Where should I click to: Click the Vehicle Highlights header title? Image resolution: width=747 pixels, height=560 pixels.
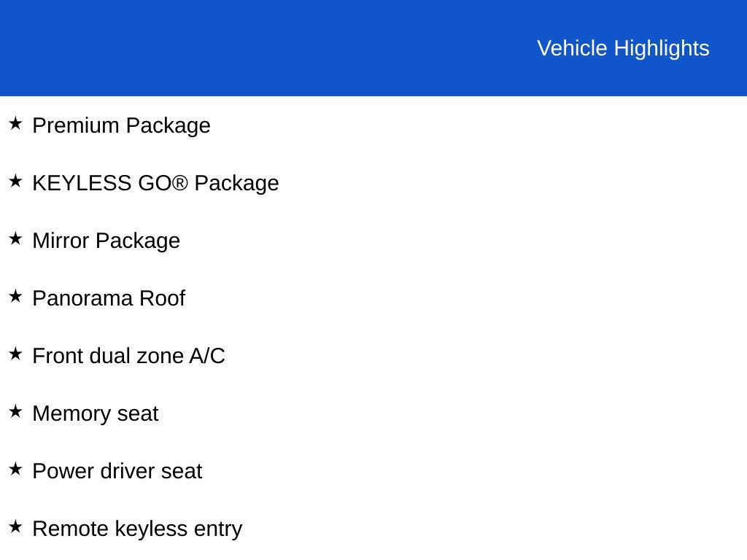pyautogui.click(x=623, y=49)
